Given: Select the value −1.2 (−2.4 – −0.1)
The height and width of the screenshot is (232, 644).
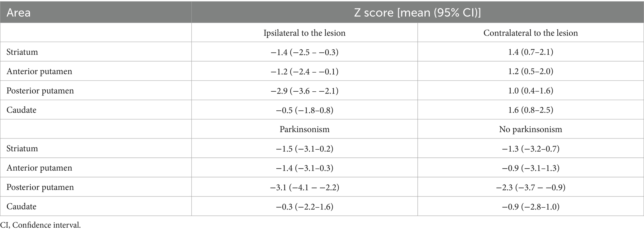Looking at the screenshot, I should point(304,71).
